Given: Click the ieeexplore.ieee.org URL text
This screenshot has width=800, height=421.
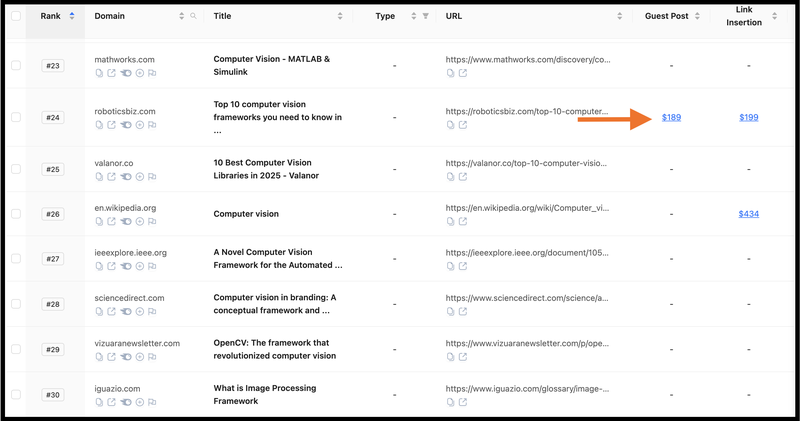Looking at the screenshot, I should (x=527, y=253).
